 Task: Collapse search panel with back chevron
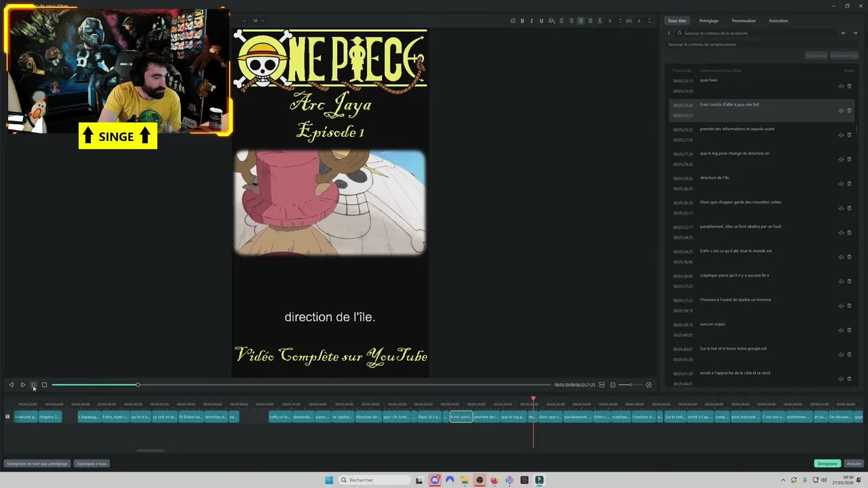pos(669,33)
